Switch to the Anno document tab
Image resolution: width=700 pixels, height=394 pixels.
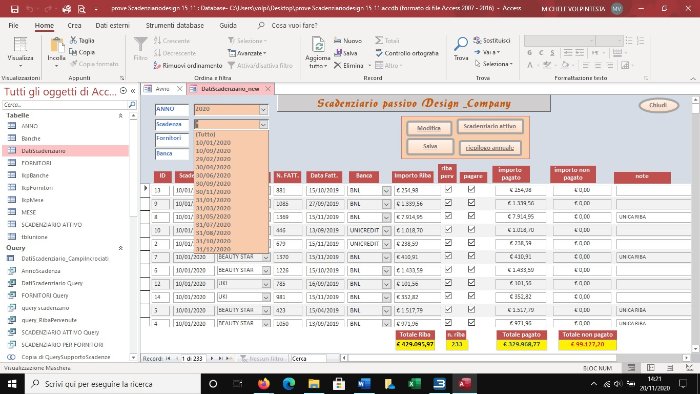click(x=162, y=89)
